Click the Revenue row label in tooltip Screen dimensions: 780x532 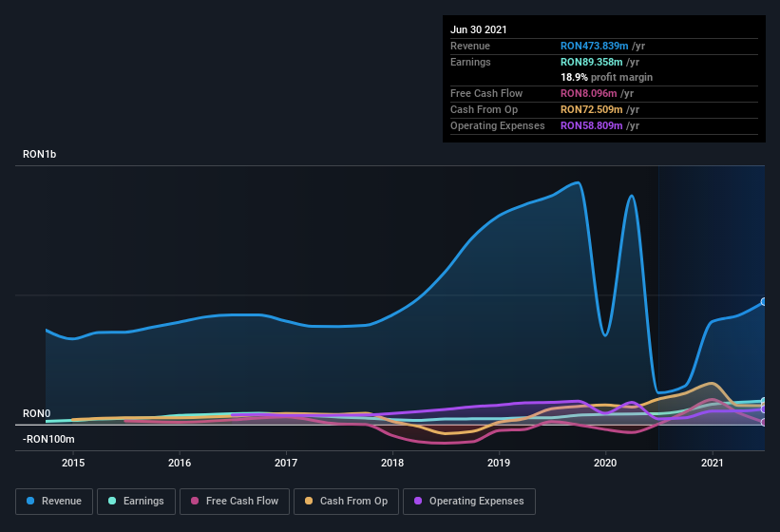click(470, 46)
